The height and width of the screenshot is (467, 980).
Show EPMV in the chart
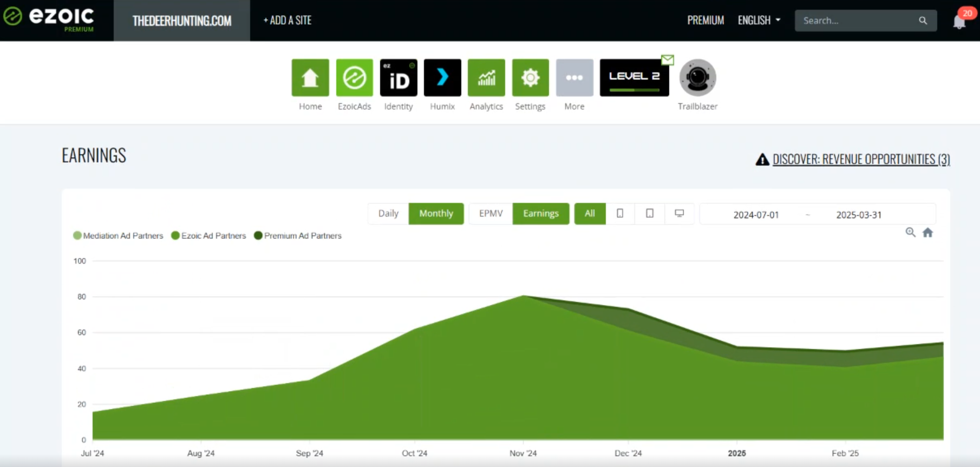tap(491, 213)
